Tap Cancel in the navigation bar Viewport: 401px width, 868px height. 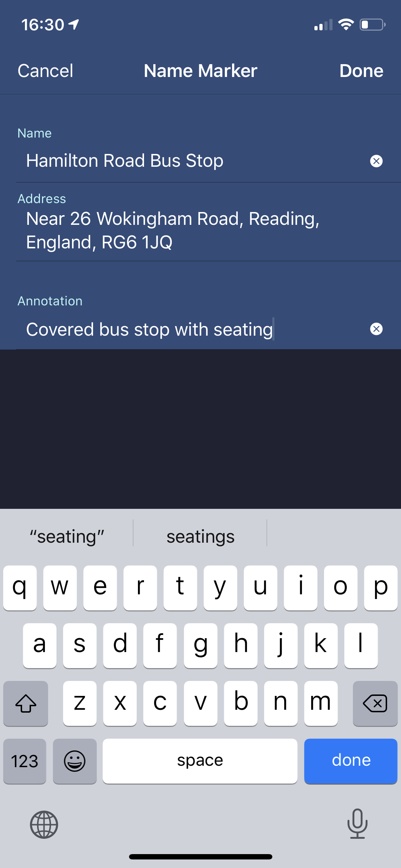tap(45, 71)
